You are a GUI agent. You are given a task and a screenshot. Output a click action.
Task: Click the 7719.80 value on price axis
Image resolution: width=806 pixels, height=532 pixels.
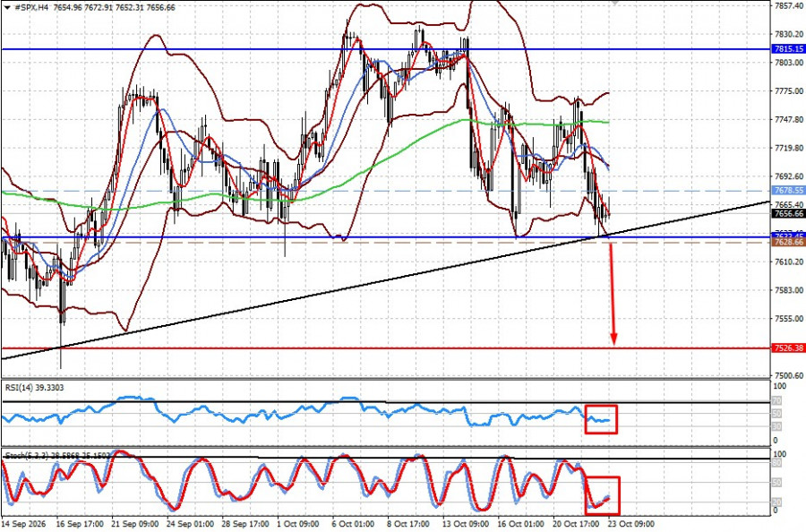click(x=789, y=148)
